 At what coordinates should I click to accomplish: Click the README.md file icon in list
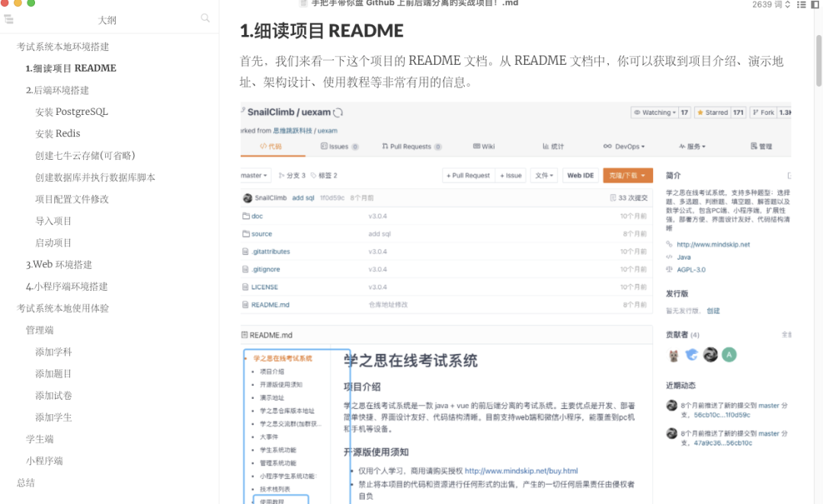point(245,305)
